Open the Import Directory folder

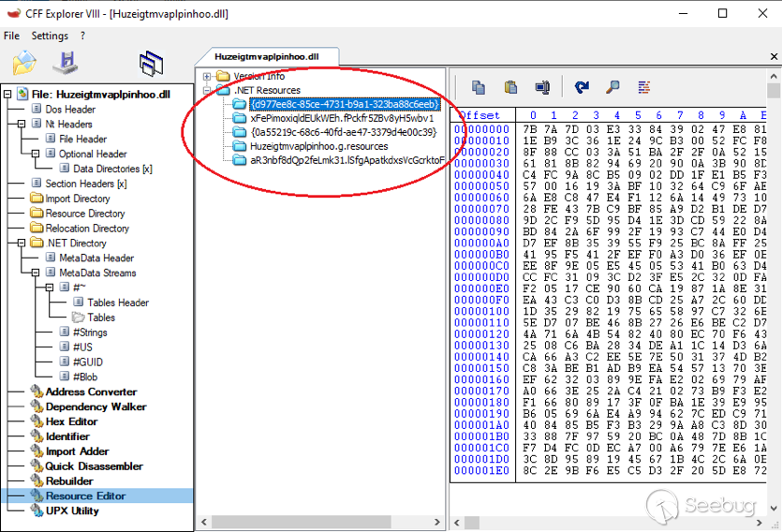coord(78,199)
